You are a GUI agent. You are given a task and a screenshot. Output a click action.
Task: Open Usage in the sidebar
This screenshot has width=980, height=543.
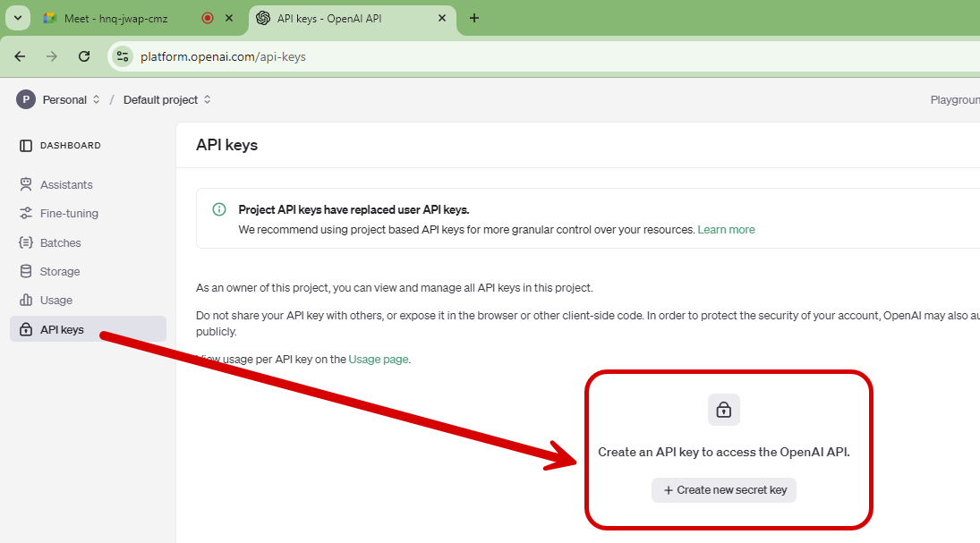click(x=88, y=300)
